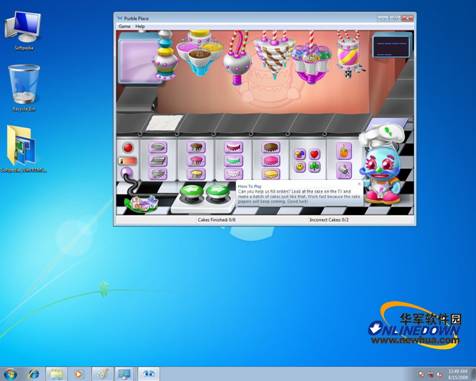Add the yellow smiley face decoration

[300, 166]
